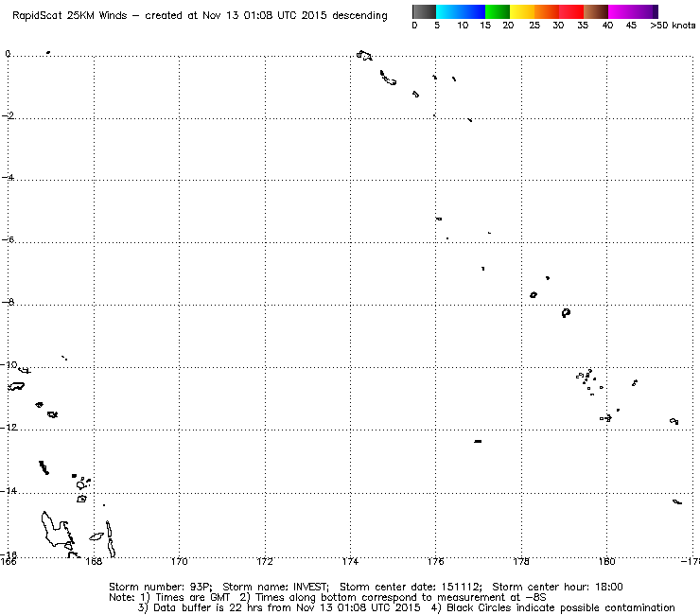Click the '30' label under the color scale
Viewport: 700px width, 615px height.
(558, 26)
